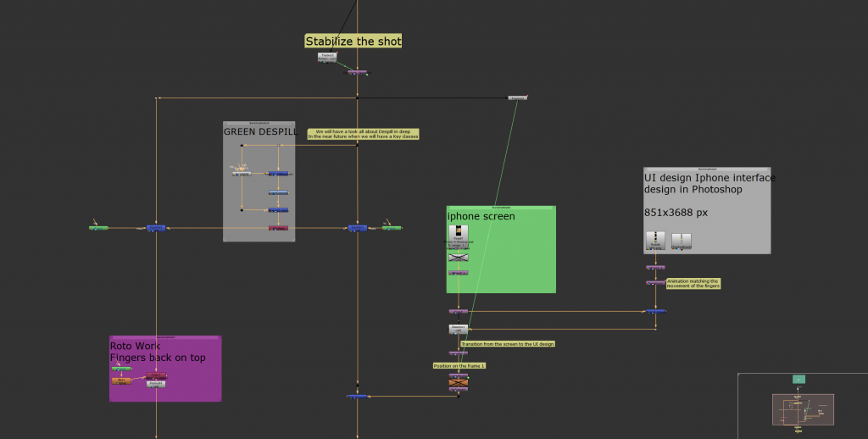Image resolution: width=868 pixels, height=439 pixels.
Task: Select the Premult node in the Roto Work backdrop
Action: (156, 384)
